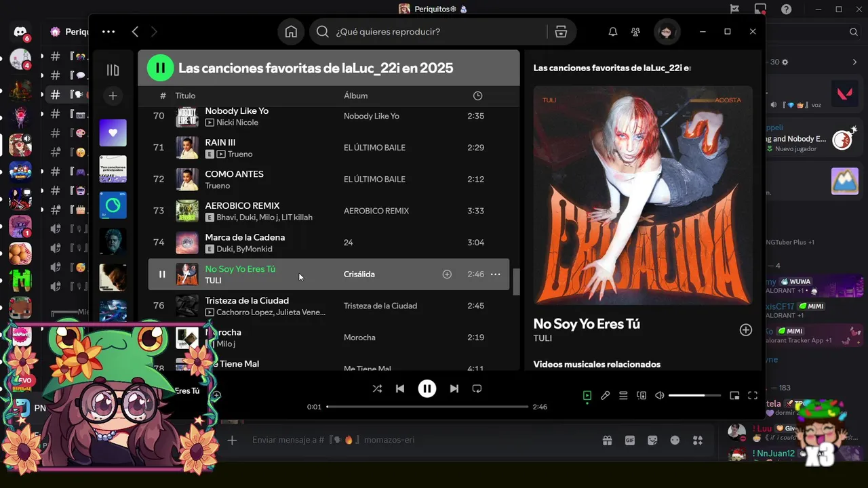This screenshot has width=868, height=488.
Task: Sort by duration clock icon column
Action: coord(477,96)
